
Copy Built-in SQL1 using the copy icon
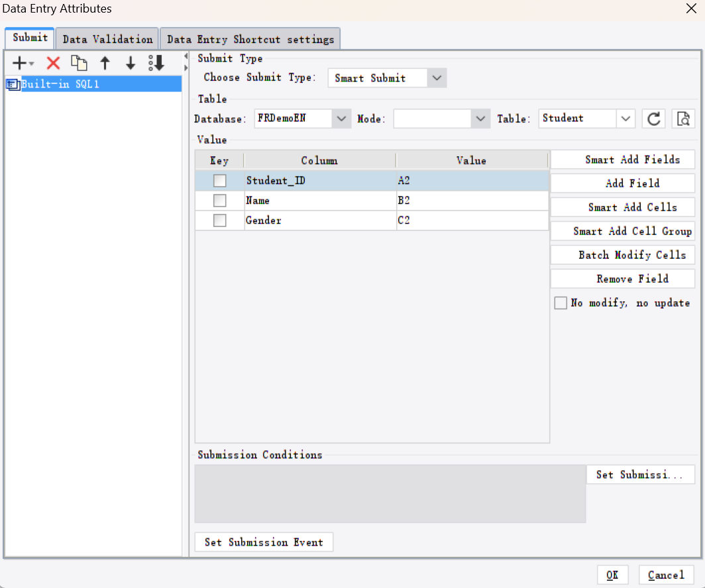coord(79,63)
